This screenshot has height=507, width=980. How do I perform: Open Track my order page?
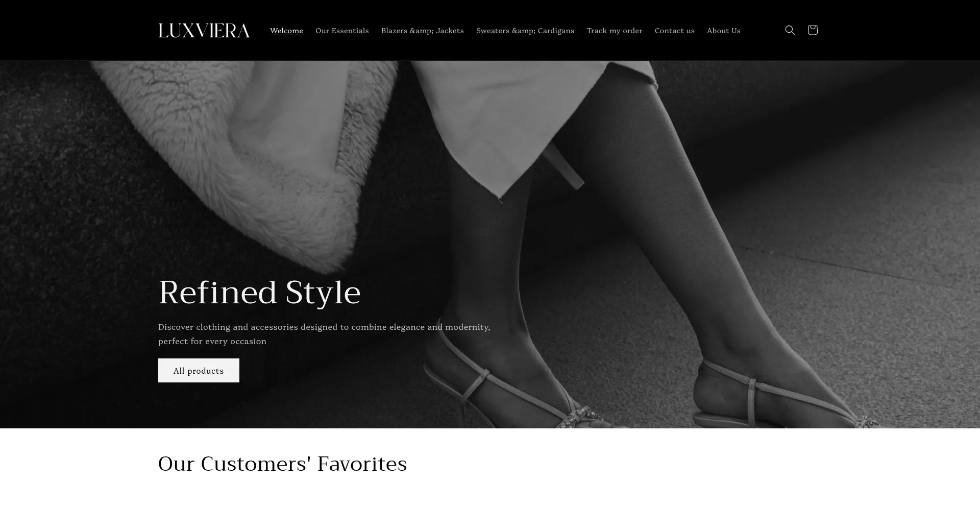click(615, 31)
